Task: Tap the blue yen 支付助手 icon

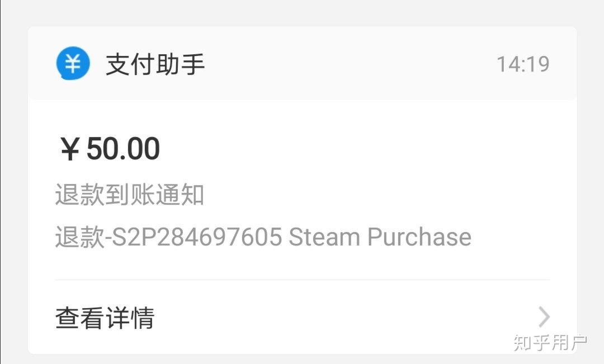Action: click(x=73, y=63)
